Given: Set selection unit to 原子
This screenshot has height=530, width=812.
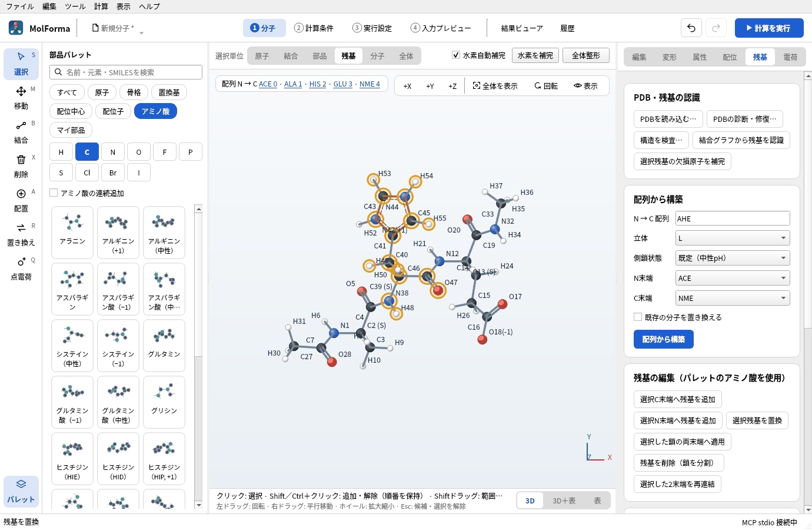Looking at the screenshot, I should (x=262, y=56).
